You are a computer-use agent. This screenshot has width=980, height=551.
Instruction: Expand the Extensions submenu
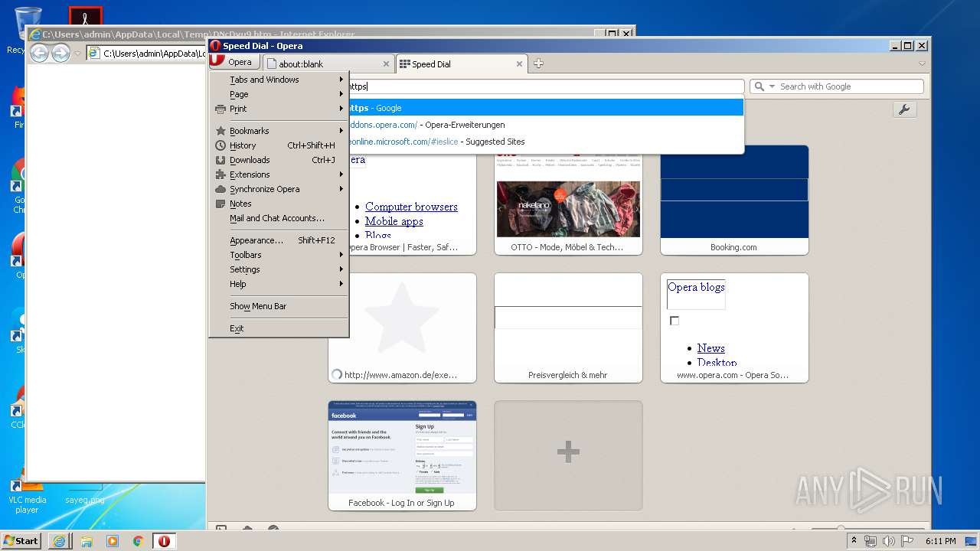coord(279,174)
